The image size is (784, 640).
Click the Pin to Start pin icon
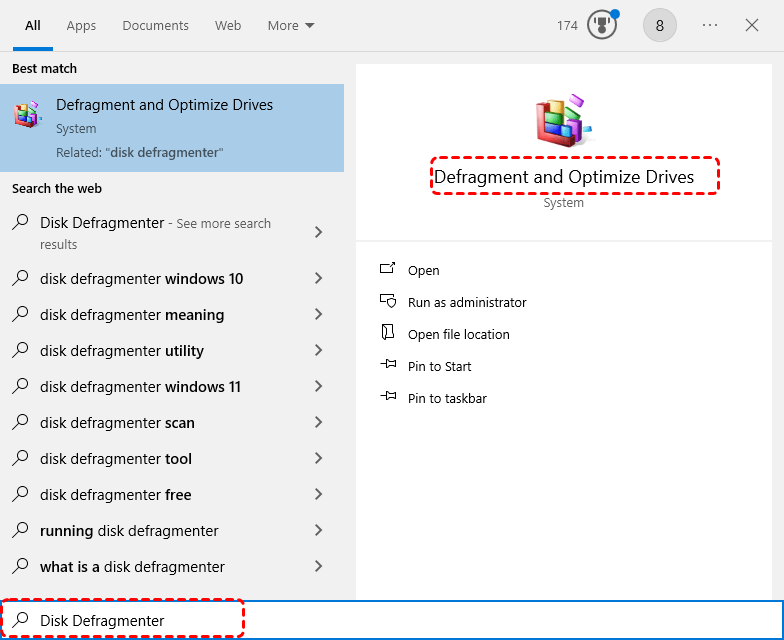[388, 366]
